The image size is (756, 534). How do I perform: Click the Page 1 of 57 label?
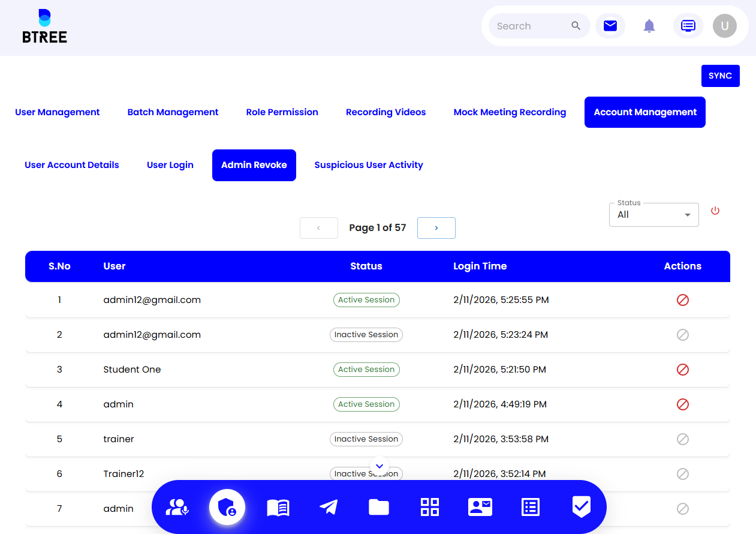(378, 228)
